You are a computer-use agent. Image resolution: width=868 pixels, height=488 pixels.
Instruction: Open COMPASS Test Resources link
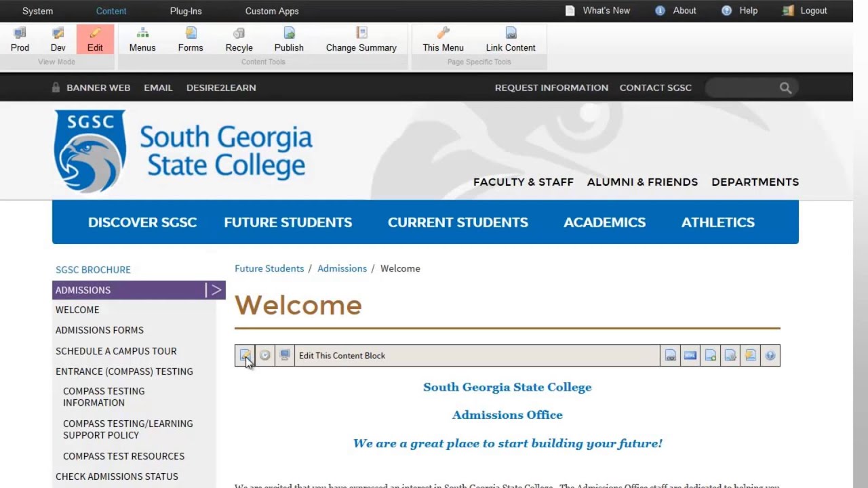[x=123, y=456]
